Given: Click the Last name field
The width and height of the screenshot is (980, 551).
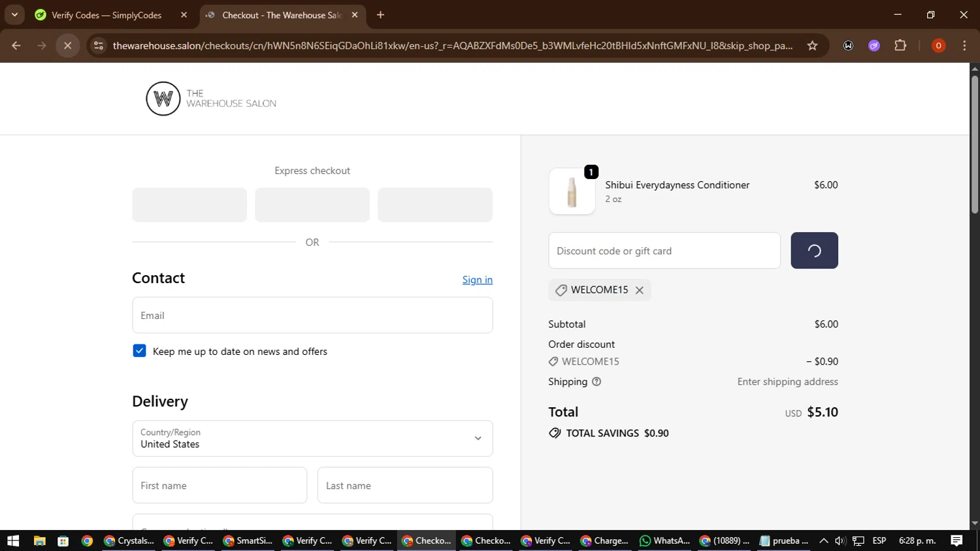Looking at the screenshot, I should pos(405,485).
